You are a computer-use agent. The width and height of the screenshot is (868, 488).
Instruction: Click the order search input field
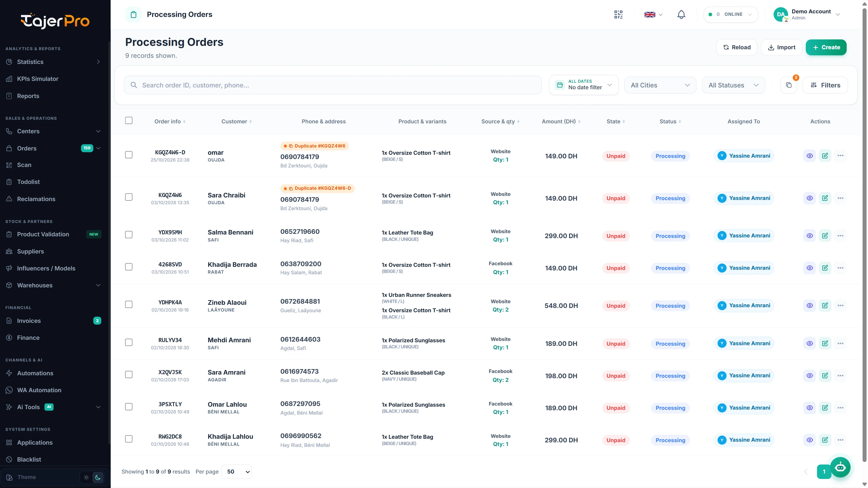coord(333,85)
